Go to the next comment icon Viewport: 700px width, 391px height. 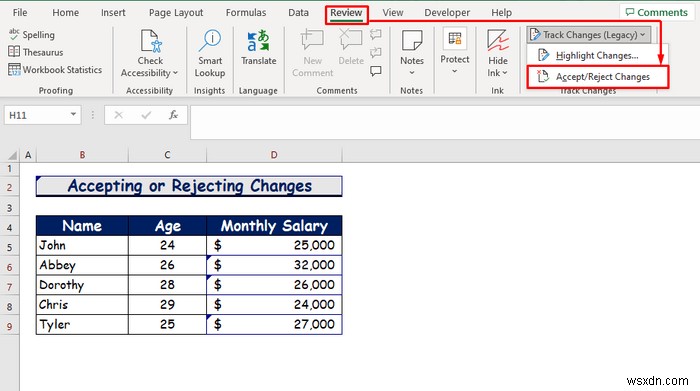pyautogui.click(x=376, y=52)
